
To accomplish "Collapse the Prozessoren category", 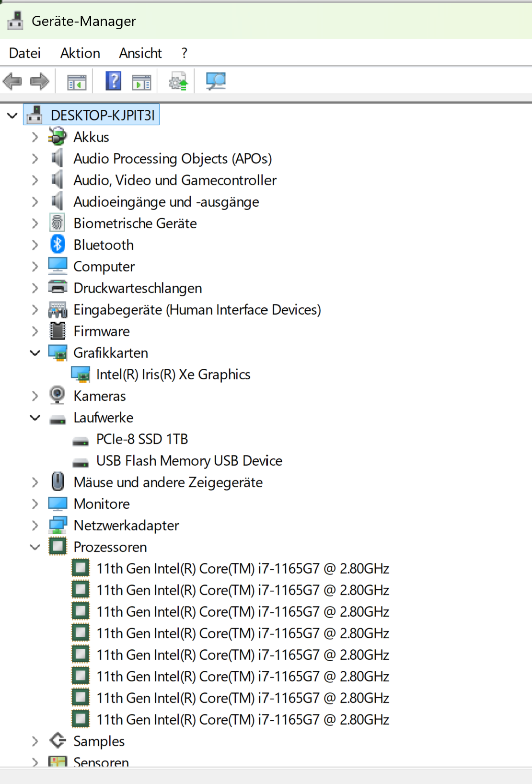I will [35, 547].
